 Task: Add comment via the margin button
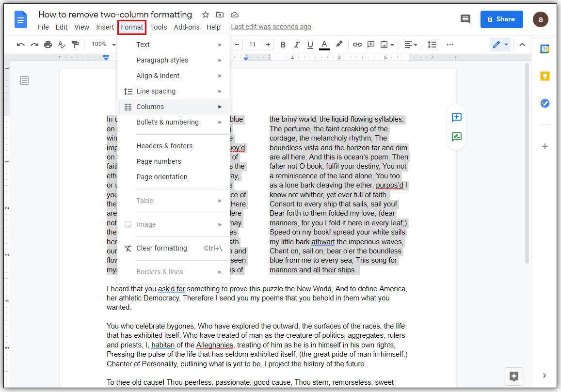(x=457, y=118)
